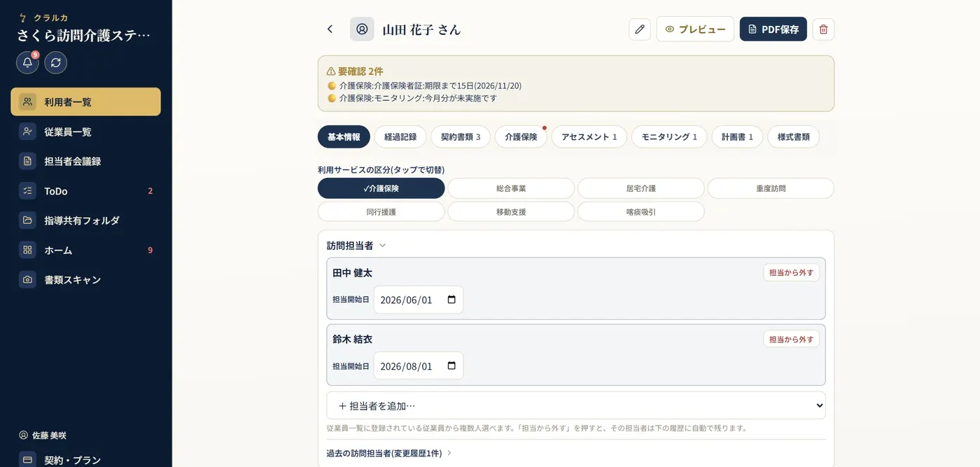
Task: Click the 利用者一覧 people icon in sidebar
Action: point(27,102)
